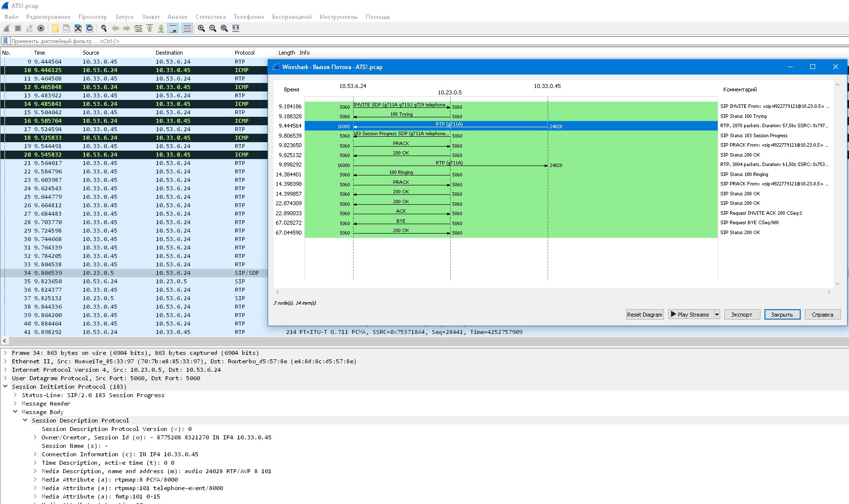Click Закрыть in call flow dialog
The width and height of the screenshot is (849, 504).
point(782,315)
